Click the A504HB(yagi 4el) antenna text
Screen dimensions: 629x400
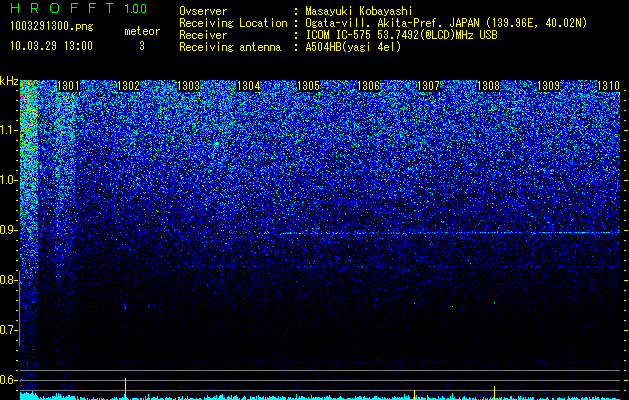pyautogui.click(x=353, y=47)
